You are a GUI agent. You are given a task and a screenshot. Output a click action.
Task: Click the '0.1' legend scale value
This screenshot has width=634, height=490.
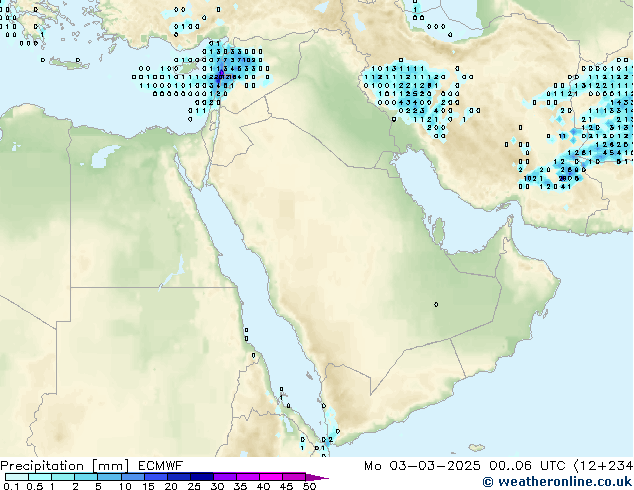point(11,486)
